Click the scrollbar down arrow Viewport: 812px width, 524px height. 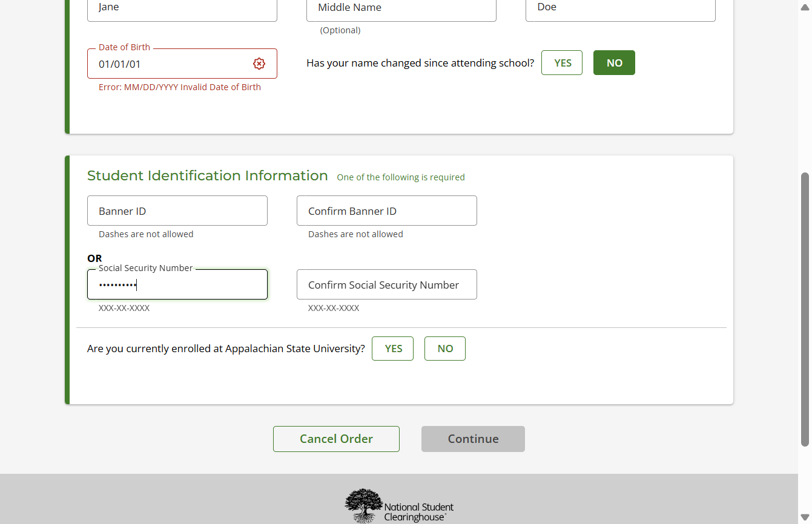[805, 517]
